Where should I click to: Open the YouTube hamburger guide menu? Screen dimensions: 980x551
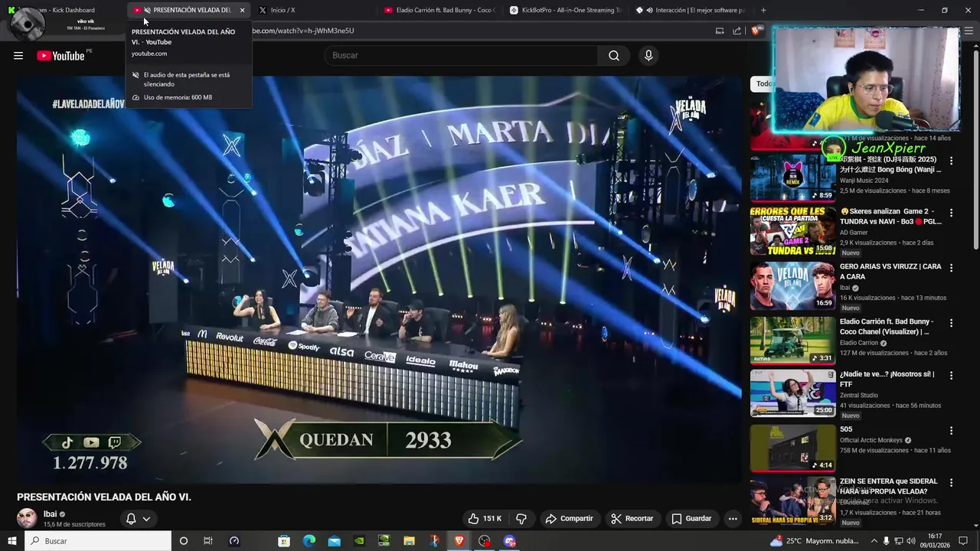pos(18,55)
